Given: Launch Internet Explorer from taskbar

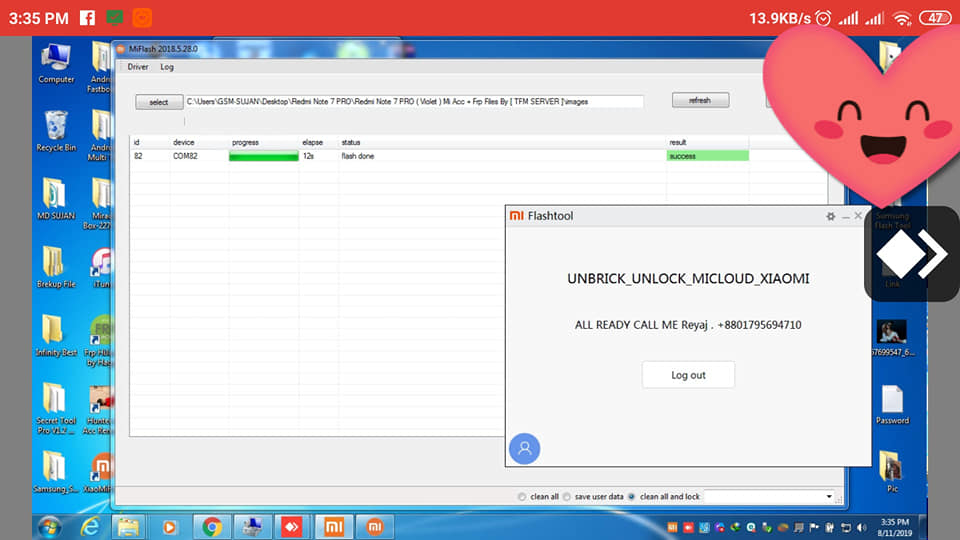Looking at the screenshot, I should [90, 527].
